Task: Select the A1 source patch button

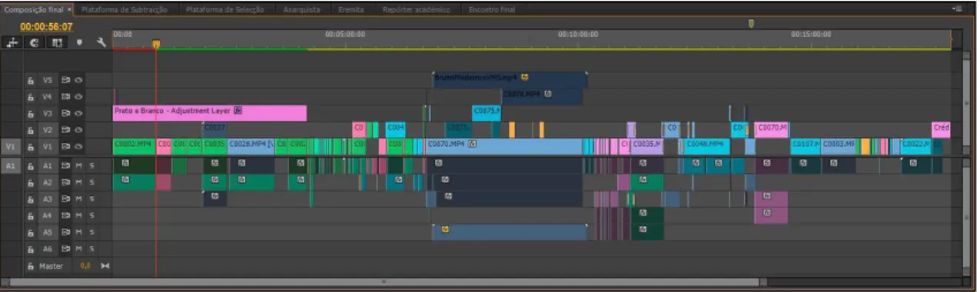Action: point(11,165)
